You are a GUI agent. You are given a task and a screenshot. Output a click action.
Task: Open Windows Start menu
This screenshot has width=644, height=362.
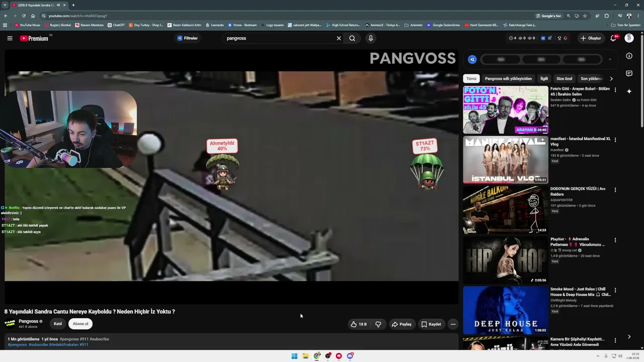point(294,356)
